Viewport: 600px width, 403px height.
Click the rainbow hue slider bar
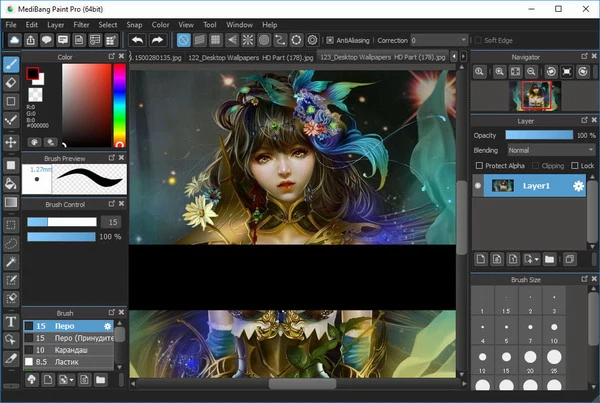[x=119, y=105]
